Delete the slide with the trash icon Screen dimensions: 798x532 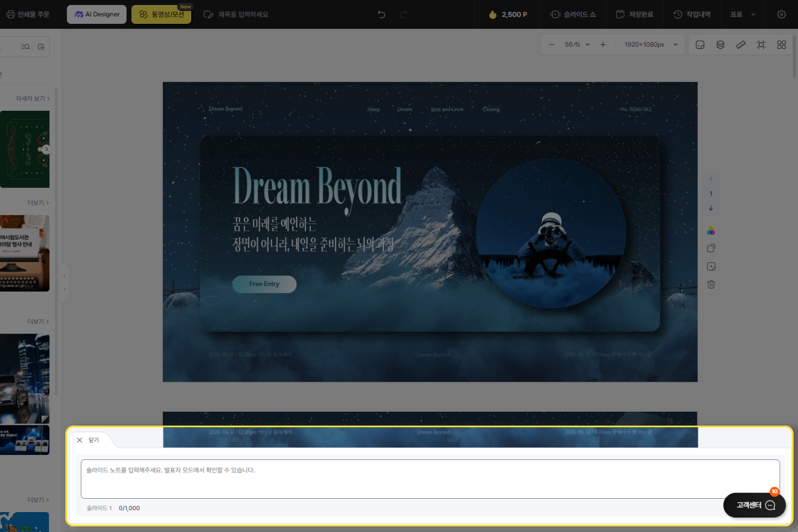(x=711, y=284)
